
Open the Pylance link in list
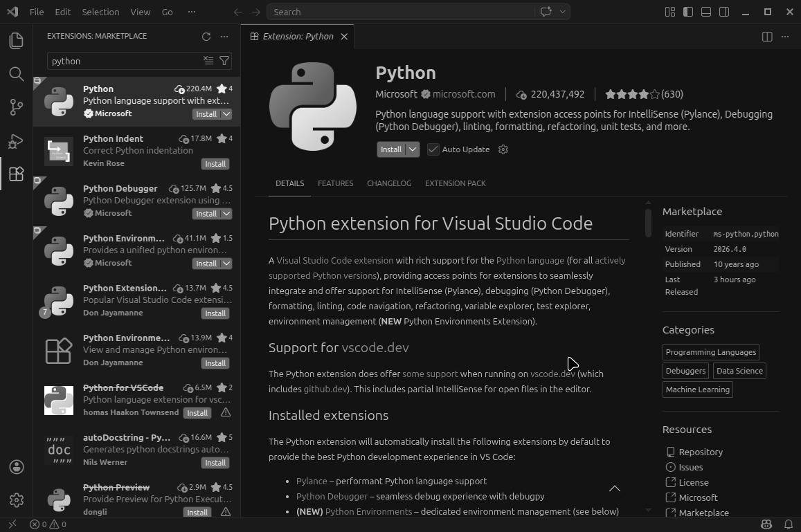[312, 481]
